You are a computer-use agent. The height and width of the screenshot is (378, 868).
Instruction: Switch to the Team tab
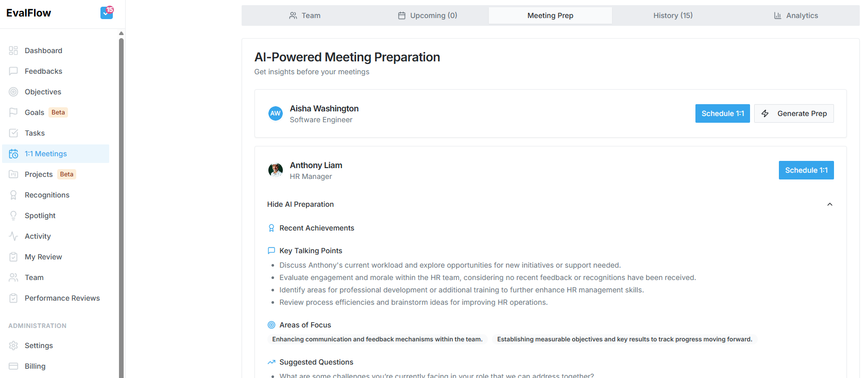[x=304, y=15]
